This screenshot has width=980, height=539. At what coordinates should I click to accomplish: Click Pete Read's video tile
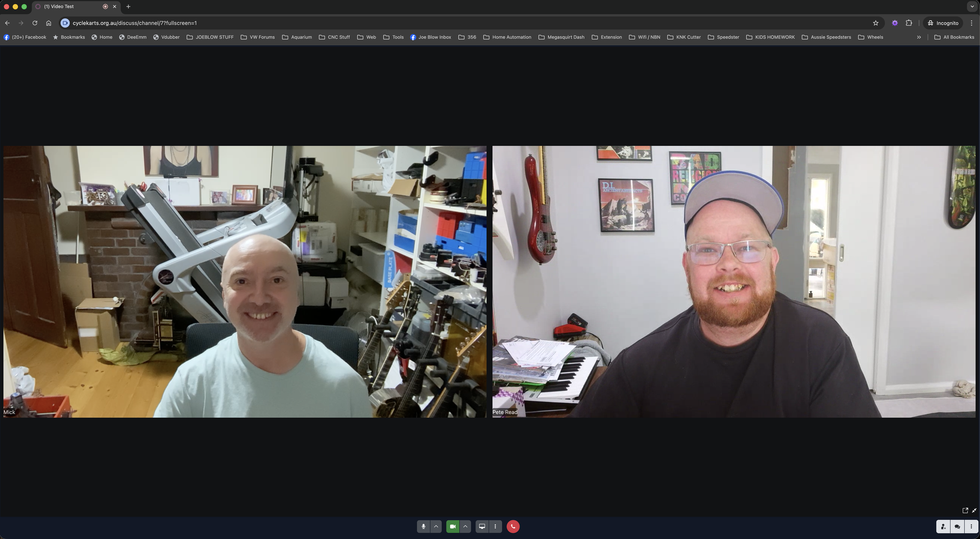pyautogui.click(x=733, y=282)
